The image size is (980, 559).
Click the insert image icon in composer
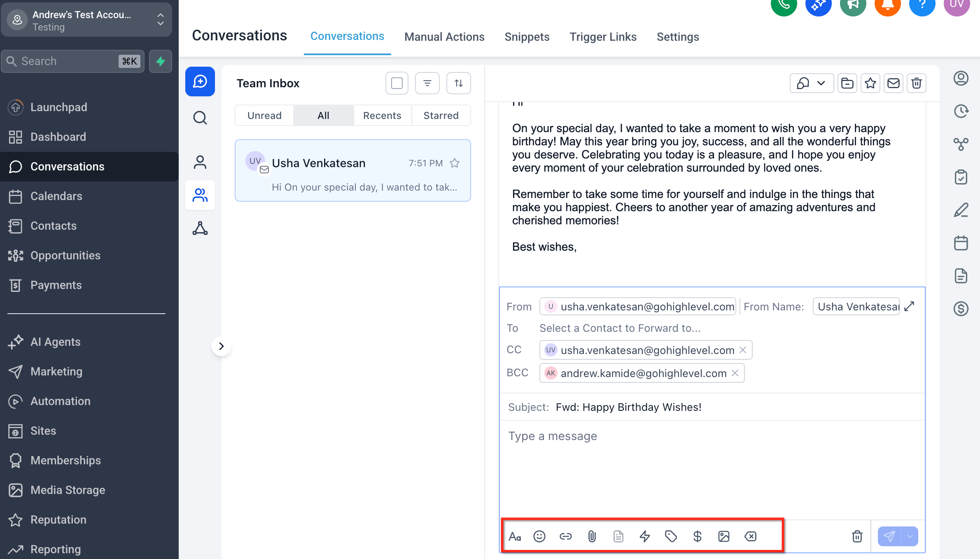tap(723, 536)
